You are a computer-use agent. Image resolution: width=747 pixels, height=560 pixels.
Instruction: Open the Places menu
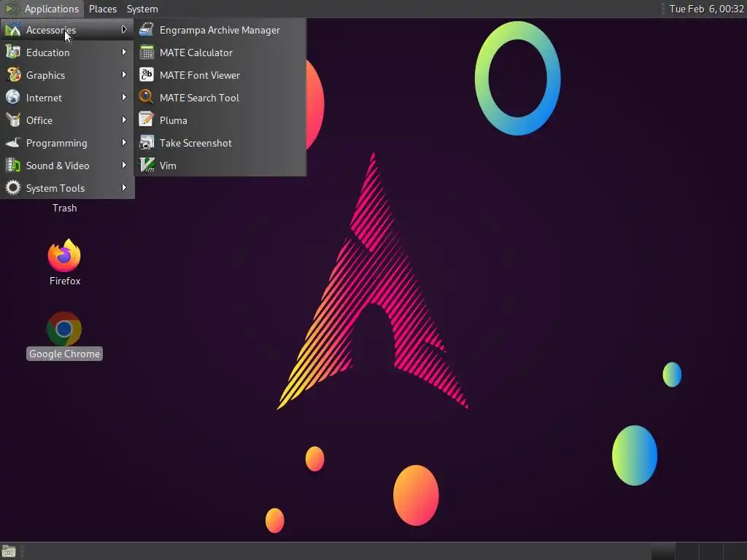(102, 9)
